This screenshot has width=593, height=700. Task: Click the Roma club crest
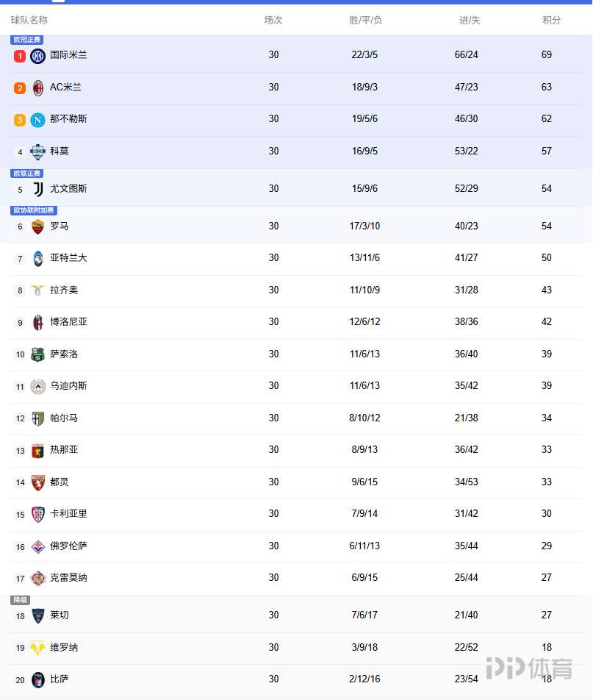(x=37, y=226)
